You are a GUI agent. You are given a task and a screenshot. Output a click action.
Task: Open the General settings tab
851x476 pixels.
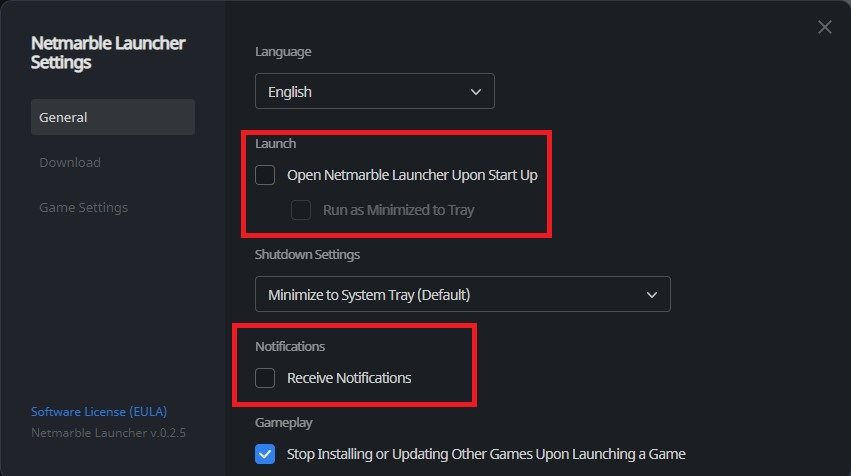[113, 117]
